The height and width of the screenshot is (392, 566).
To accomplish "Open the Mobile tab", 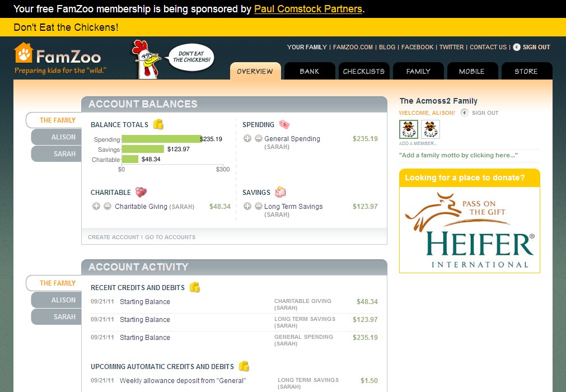I will click(x=472, y=71).
